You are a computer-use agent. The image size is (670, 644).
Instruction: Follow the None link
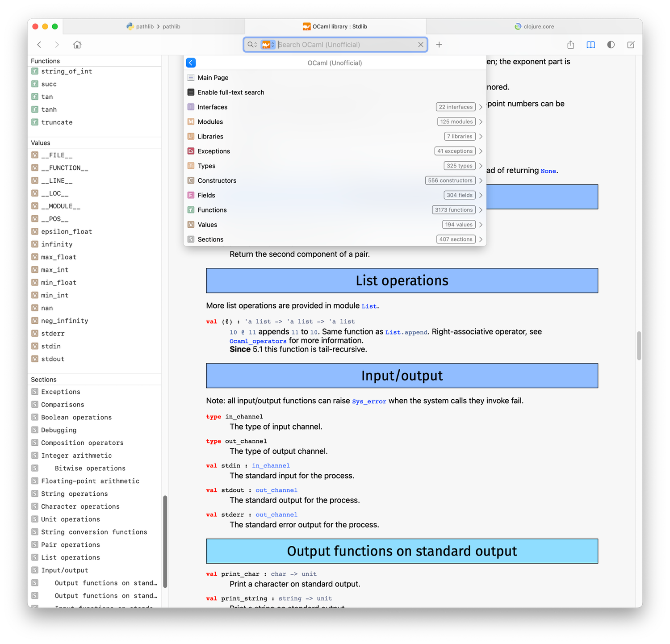click(549, 171)
